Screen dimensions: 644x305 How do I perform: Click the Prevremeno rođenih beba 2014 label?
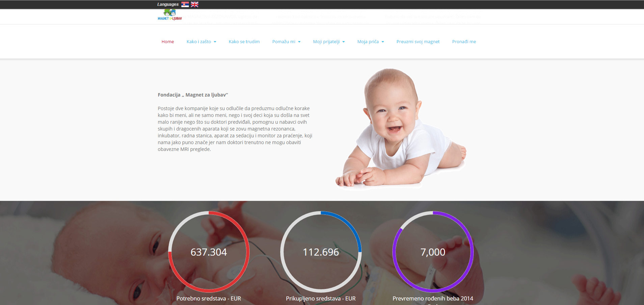tap(433, 299)
